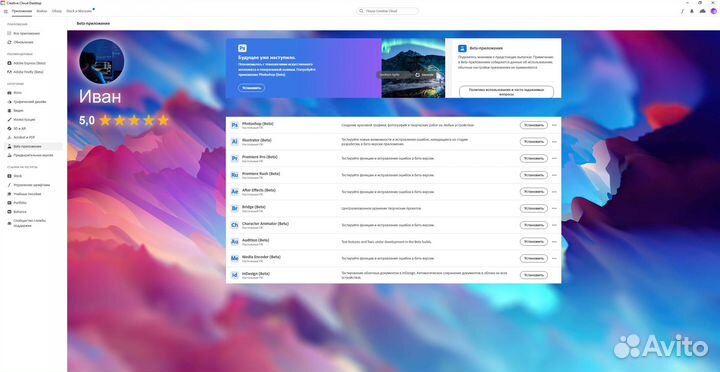Select Предварительная версия in the sidebar
The image size is (720, 372).
(x=34, y=155)
